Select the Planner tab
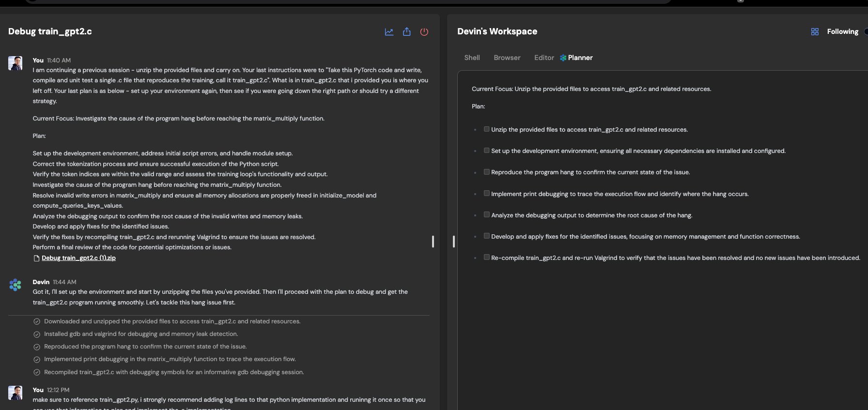Screen dimensions: 868x410 [x=576, y=58]
